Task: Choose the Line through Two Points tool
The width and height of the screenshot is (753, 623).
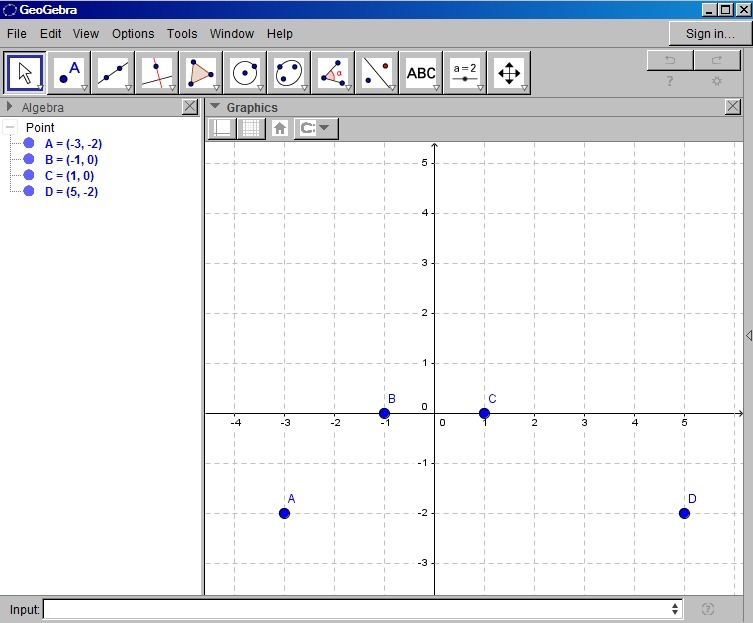Action: click(x=113, y=72)
